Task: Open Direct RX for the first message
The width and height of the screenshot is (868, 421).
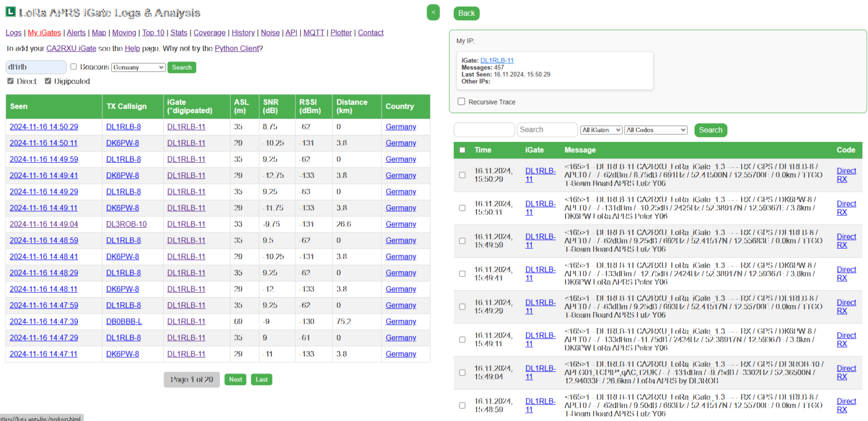Action: click(846, 175)
